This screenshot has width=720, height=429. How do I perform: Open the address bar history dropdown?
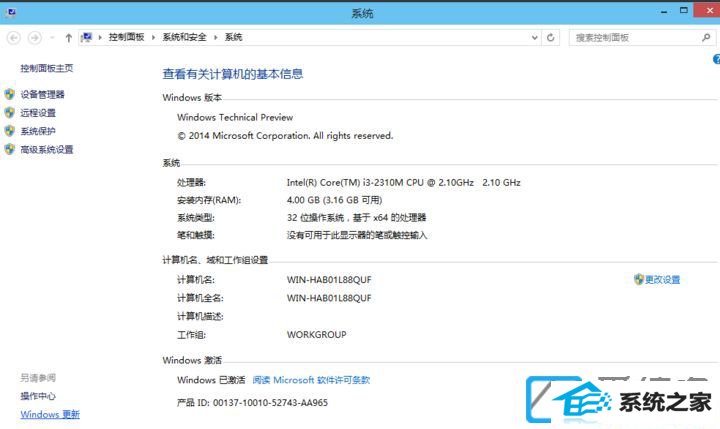[x=534, y=38]
